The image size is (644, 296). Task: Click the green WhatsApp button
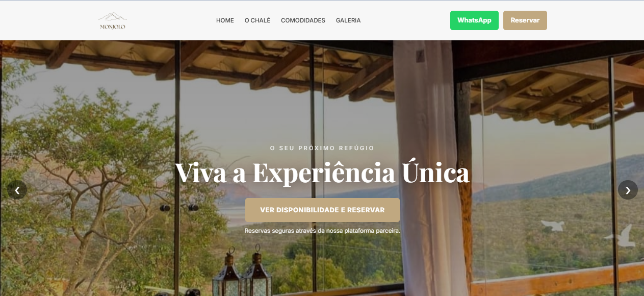click(x=474, y=20)
